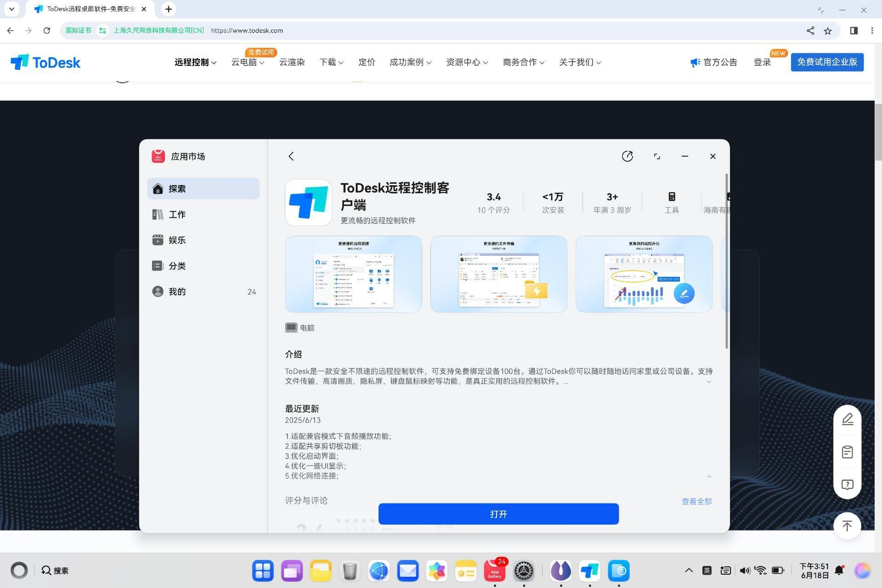Screen dimensions: 882x588
Task: Open the volume control in tray
Action: (745, 571)
